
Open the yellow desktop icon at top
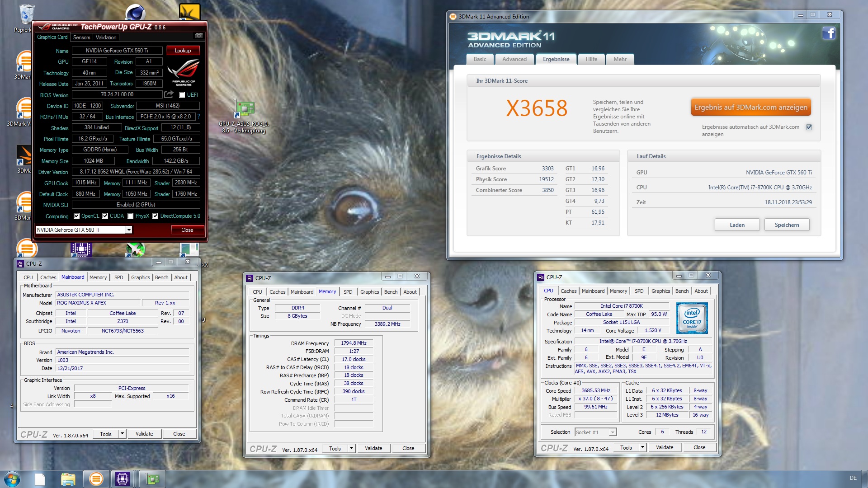[x=189, y=12]
